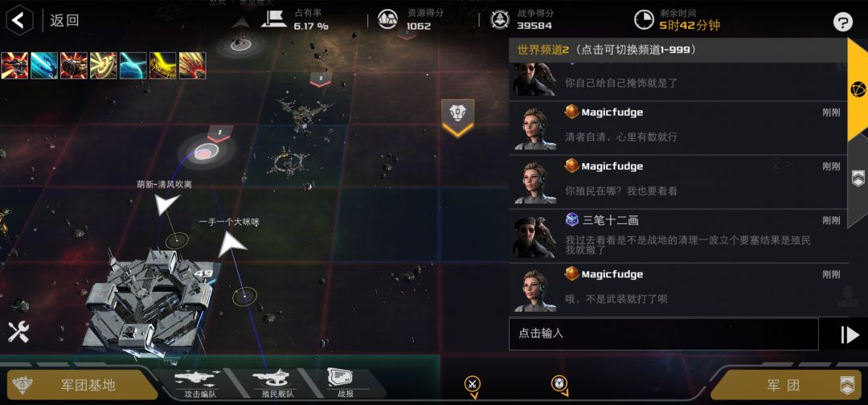Open the wrench and screwdriver tools icon
Screen dimensions: 868x405
pos(18,332)
